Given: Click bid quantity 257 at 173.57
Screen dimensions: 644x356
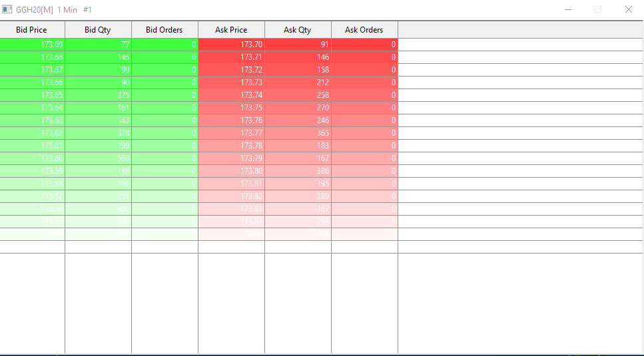Looking at the screenshot, I should (x=98, y=196).
